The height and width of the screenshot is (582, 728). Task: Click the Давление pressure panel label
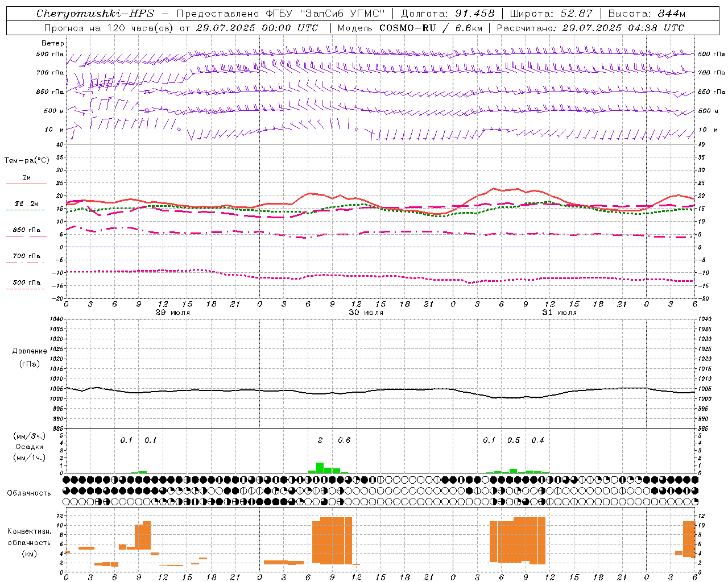(x=30, y=351)
